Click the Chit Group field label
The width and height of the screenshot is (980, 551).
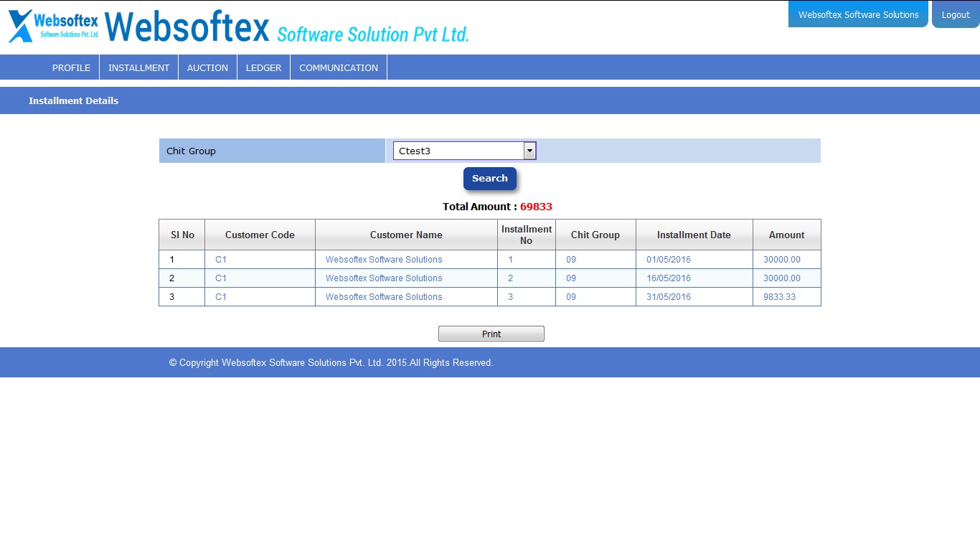(x=191, y=151)
